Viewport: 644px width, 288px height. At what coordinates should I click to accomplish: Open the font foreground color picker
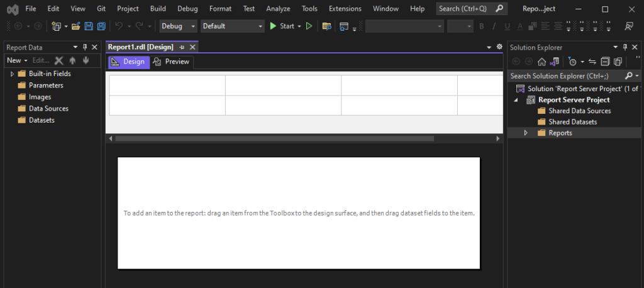tap(520, 26)
